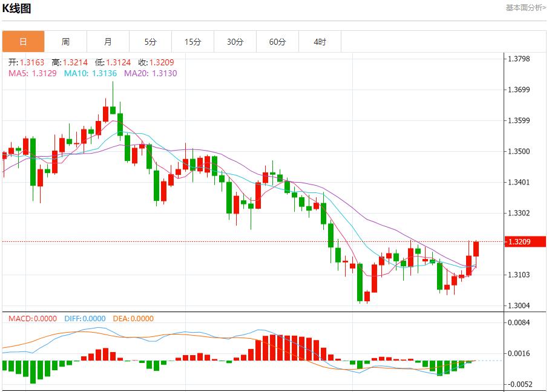Select the MA20 indicator label
This screenshot has height=392, width=549.
point(150,73)
